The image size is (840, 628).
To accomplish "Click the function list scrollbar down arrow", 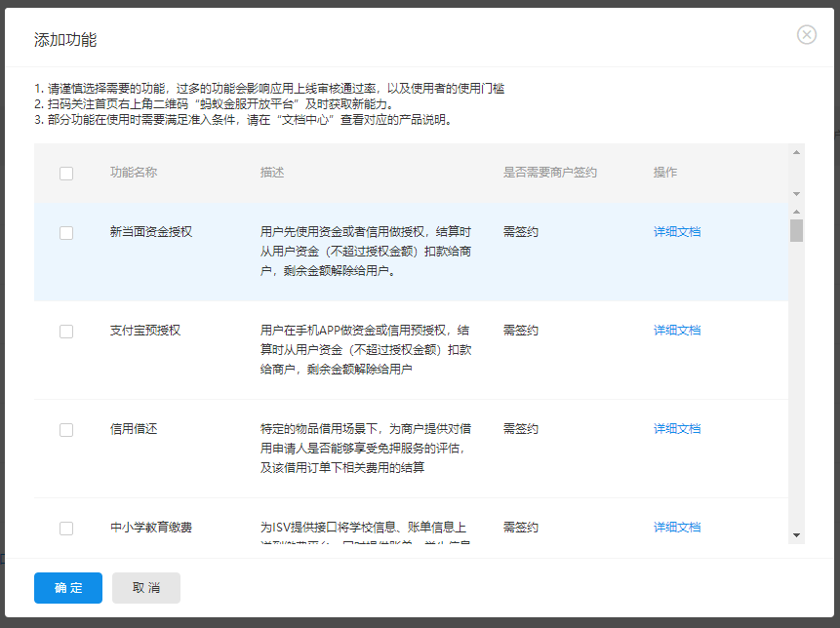I will click(796, 535).
